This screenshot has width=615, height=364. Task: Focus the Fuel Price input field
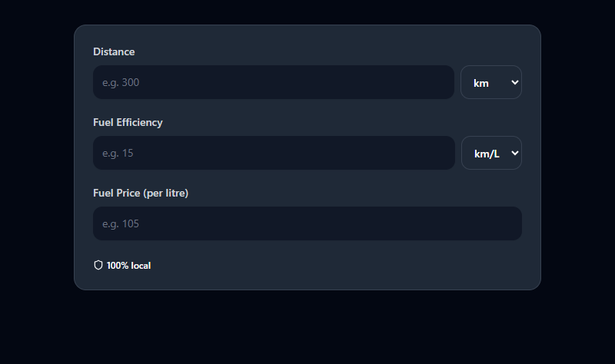(307, 223)
